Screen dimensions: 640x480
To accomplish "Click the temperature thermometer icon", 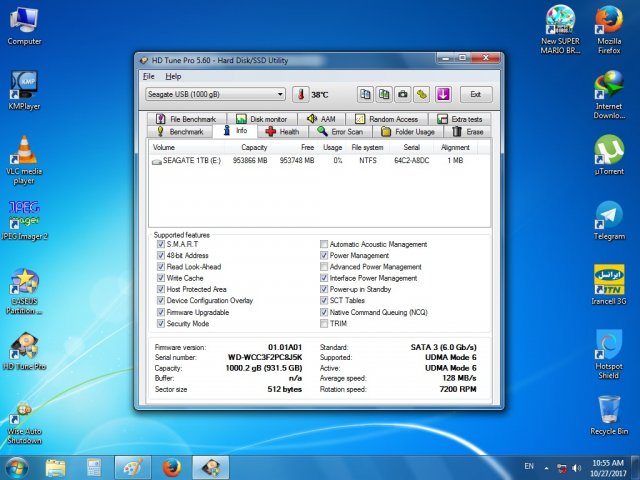I will [x=300, y=94].
